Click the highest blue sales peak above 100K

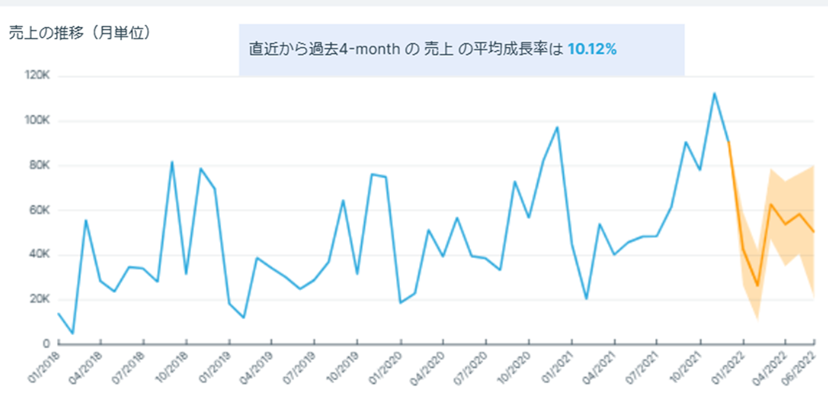pyautogui.click(x=714, y=93)
